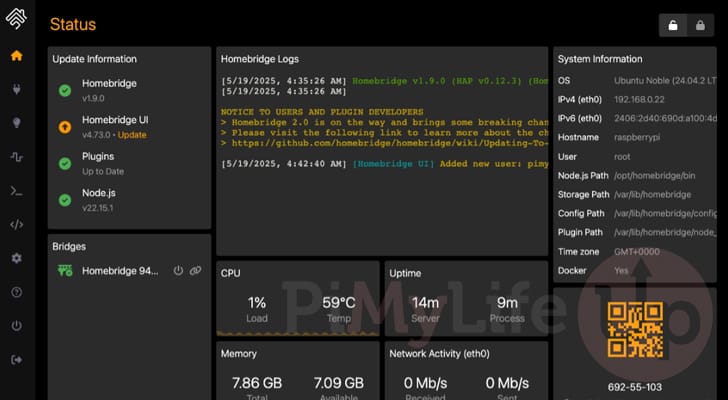728x400 pixels.
Task: Open the Status home icon
Action: 17,56
